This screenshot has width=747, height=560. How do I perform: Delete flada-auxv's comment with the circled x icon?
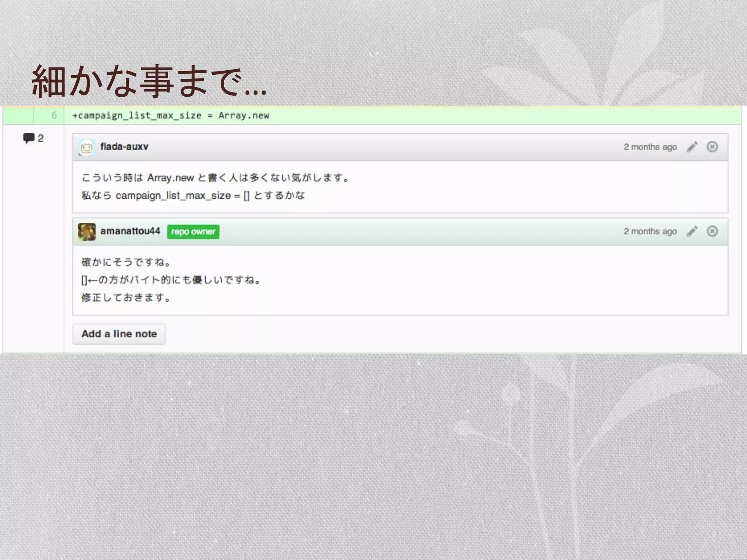click(x=712, y=147)
